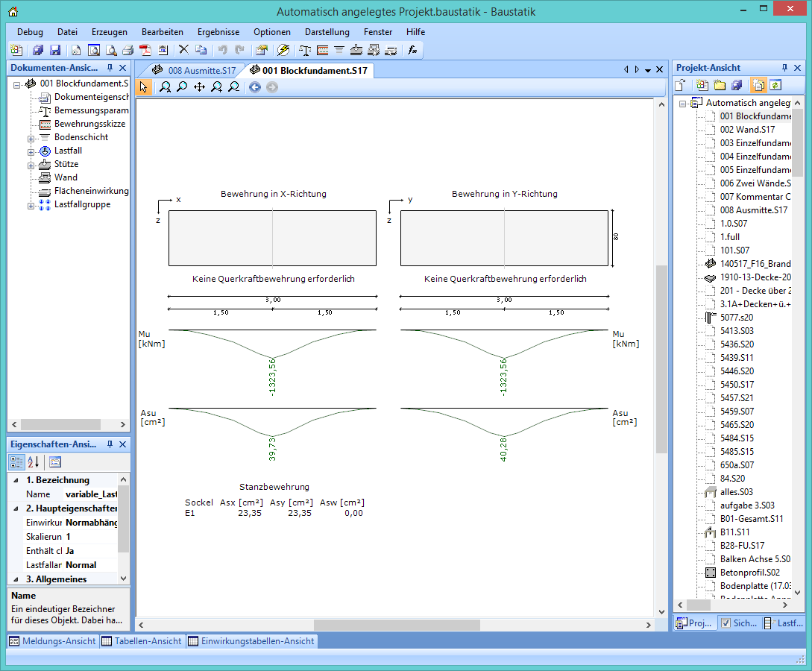Toggle the highlighted document list icon in Projekt-Ansicht
This screenshot has width=812, height=671.
coord(758,86)
